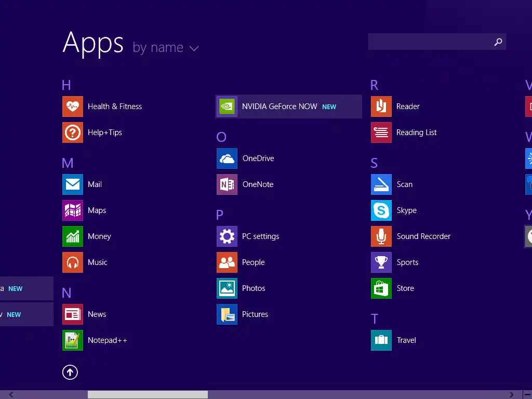Screen dimensions: 532x399
Task: Open the OneNote icon
Action: 227,184
